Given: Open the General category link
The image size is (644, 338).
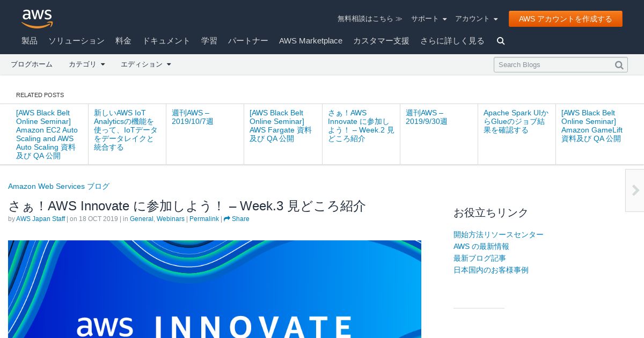Looking at the screenshot, I should click(142, 219).
